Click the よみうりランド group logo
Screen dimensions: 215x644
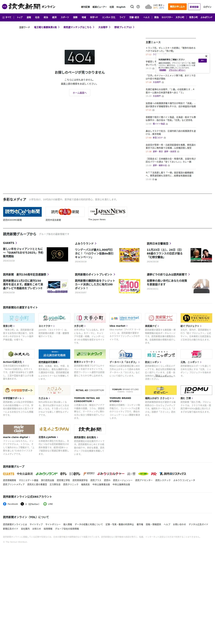click(47, 474)
